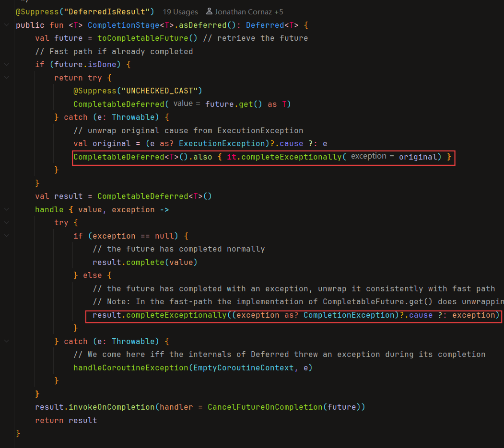Click the @Suppress("UNCHECKED_CAST") annotation
The height and width of the screenshot is (448, 504).
138,91
